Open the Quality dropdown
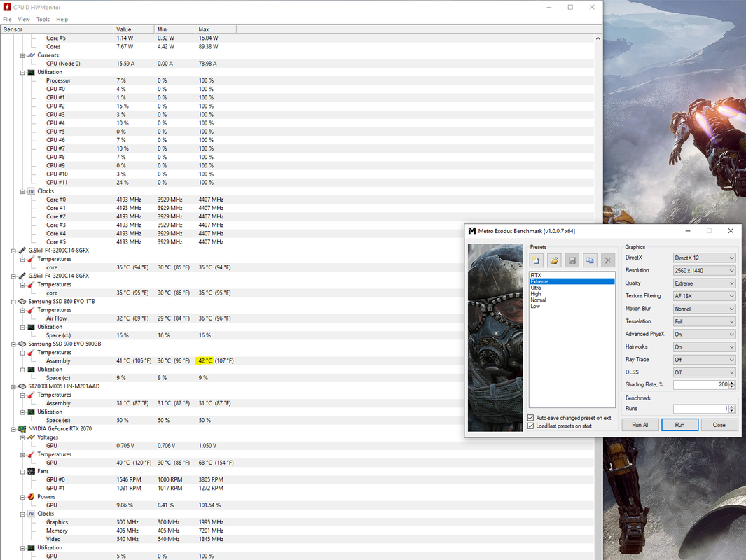 704,283
